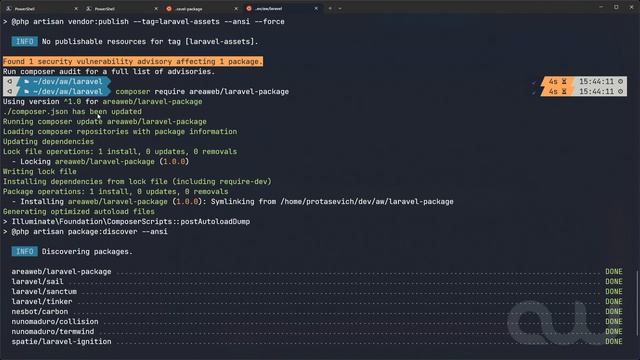The width and height of the screenshot is (640, 360).
Task: Click the 'Lock file operations: 1 install' line
Action: pyautogui.click(x=120, y=151)
